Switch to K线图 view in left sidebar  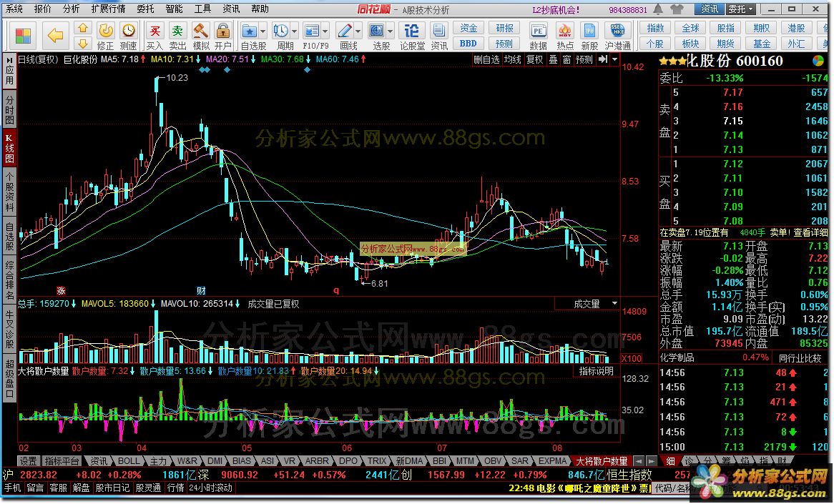tap(9, 147)
